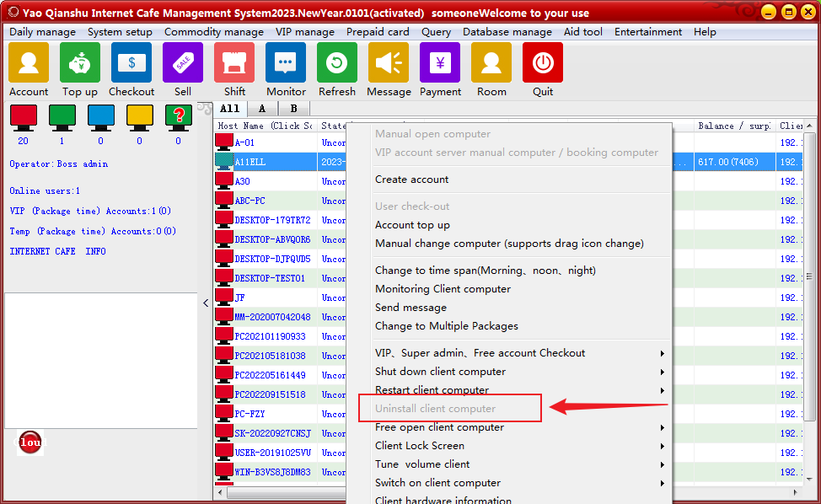Viewport: 821px width, 504px height.
Task: Choose Send message in context menu
Action: (410, 308)
